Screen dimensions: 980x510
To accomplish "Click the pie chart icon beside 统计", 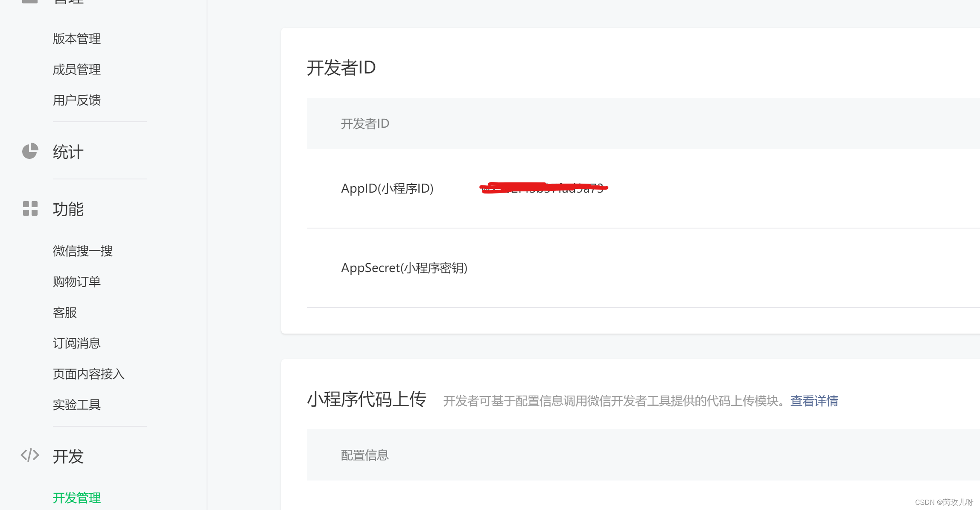I will [30, 151].
